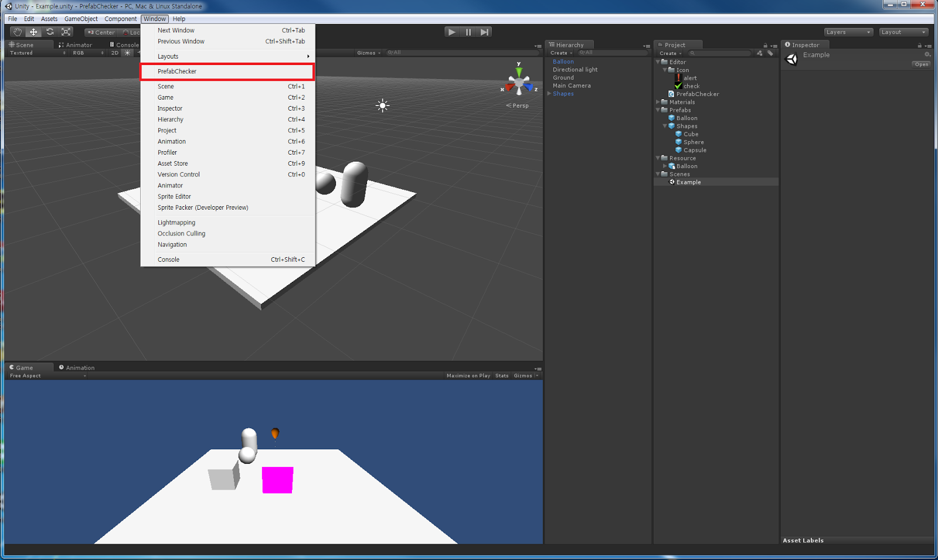Click the red X axis cone of the gizmo
This screenshot has width=938, height=560.
[509, 88]
